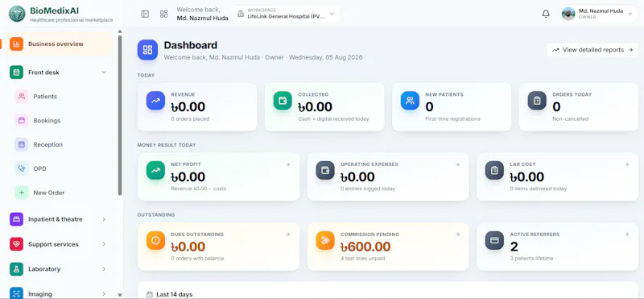Click the Lab Cost clipboard icon
644x299 pixels.
494,170
